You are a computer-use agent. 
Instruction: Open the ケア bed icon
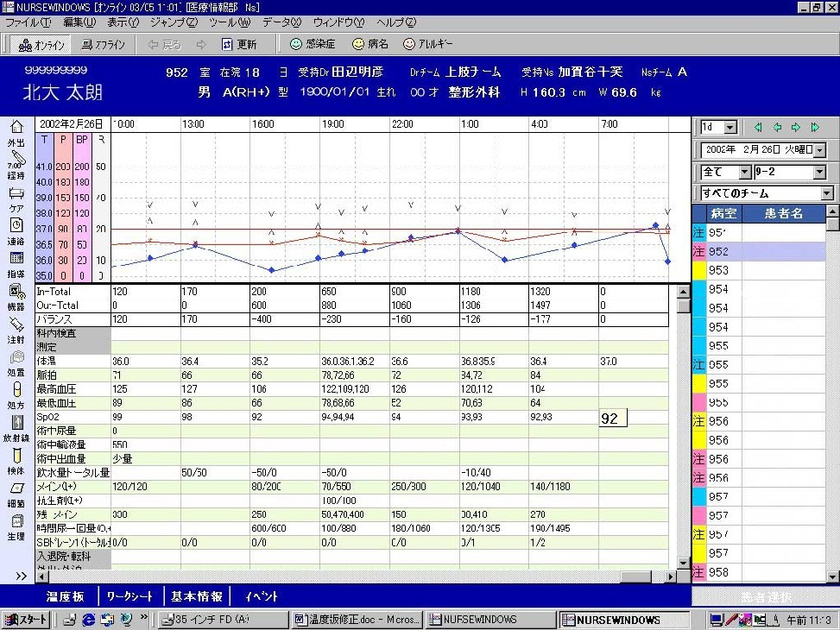click(16, 192)
